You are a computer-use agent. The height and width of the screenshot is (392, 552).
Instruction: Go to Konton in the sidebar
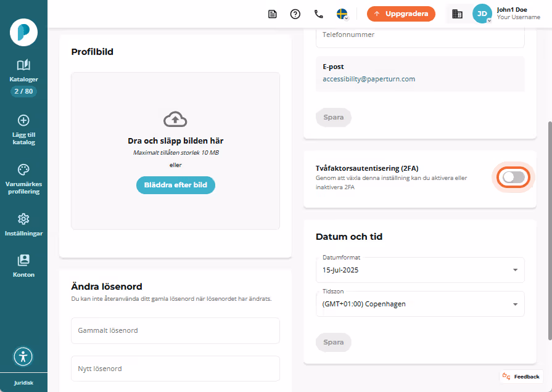pyautogui.click(x=23, y=266)
